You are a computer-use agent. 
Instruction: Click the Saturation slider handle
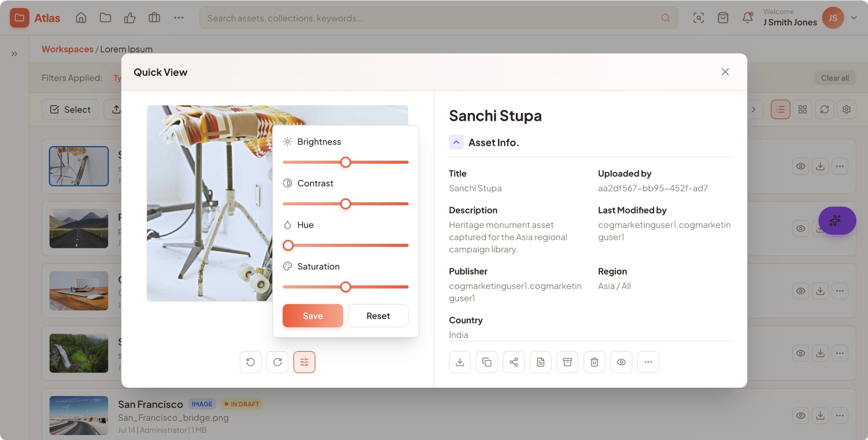tap(345, 287)
